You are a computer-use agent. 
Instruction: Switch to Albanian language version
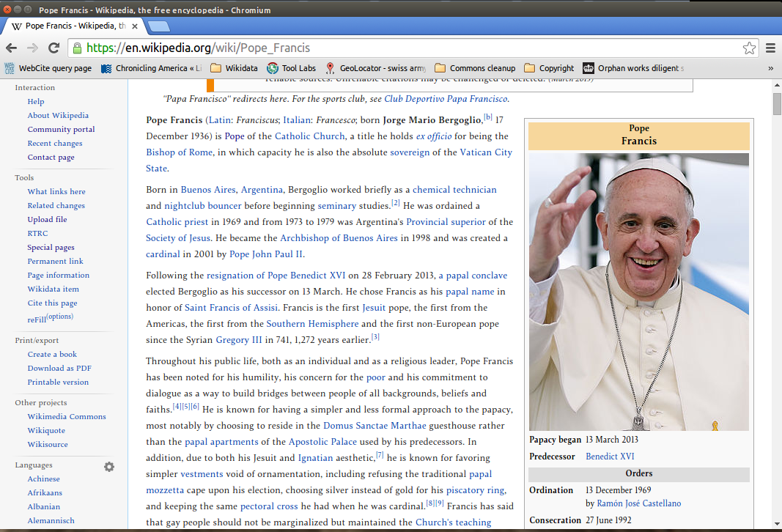click(43, 506)
